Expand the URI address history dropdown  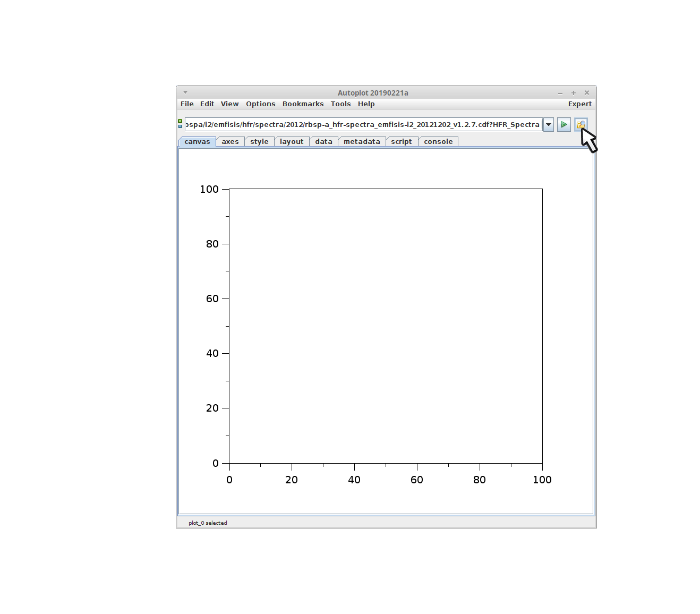[x=549, y=125]
